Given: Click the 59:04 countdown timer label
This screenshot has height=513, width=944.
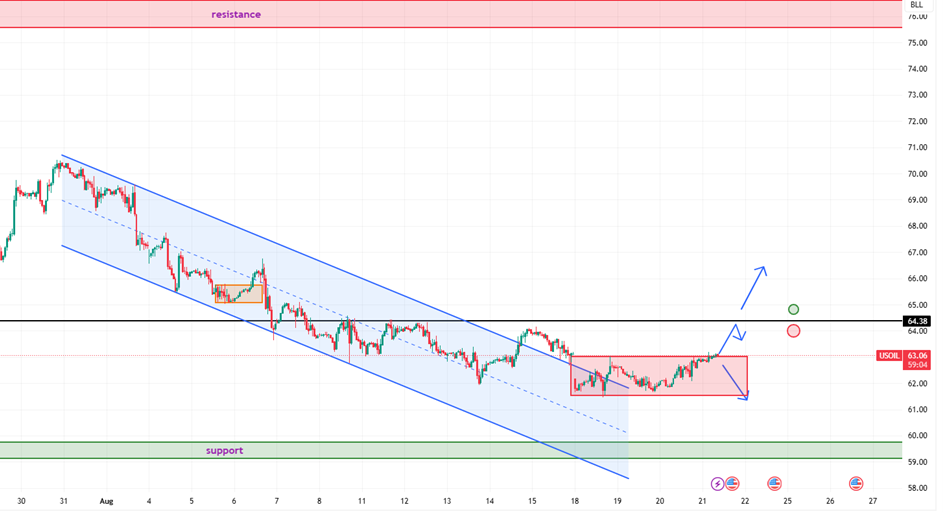Looking at the screenshot, I should pyautogui.click(x=918, y=365).
